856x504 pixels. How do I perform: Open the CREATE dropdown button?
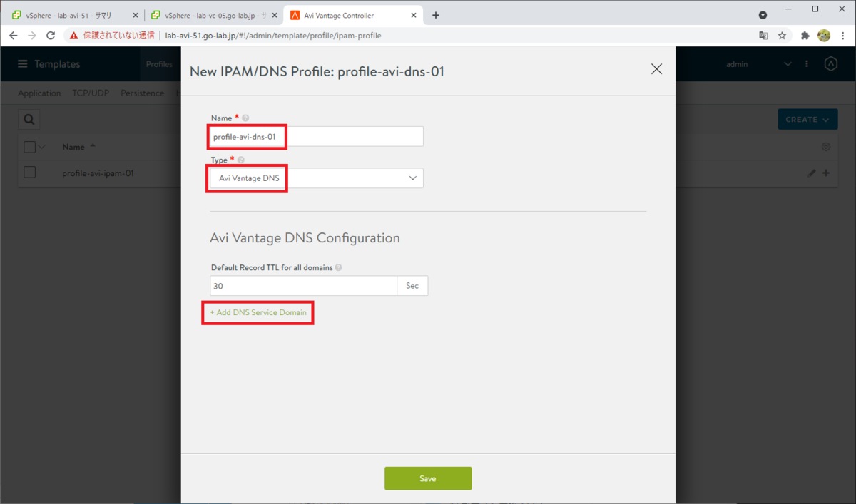pyautogui.click(x=807, y=120)
